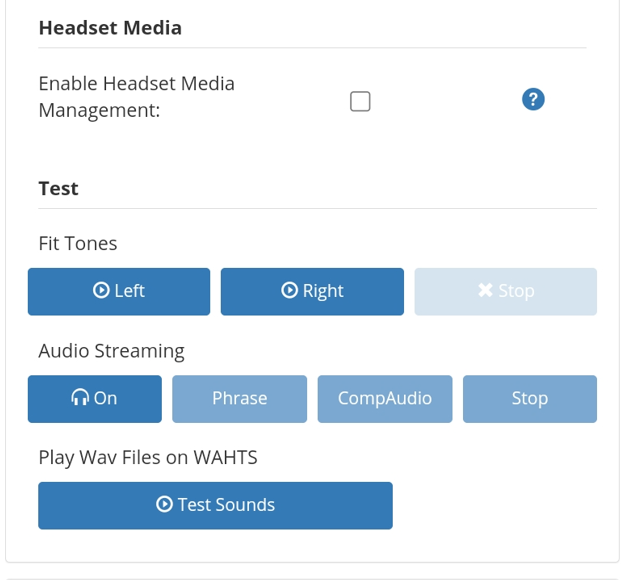Click the Enable Headset Media Management label
This screenshot has width=623, height=580.
[x=136, y=97]
